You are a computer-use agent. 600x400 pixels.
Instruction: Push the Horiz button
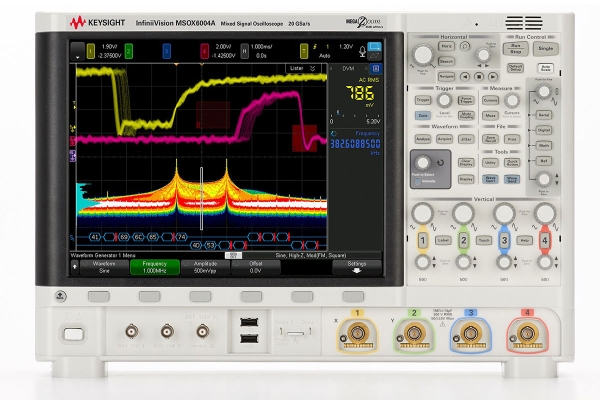point(446,46)
